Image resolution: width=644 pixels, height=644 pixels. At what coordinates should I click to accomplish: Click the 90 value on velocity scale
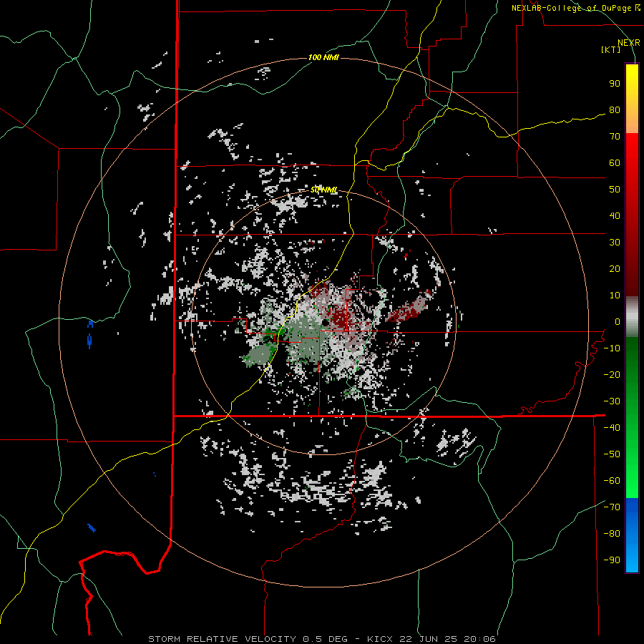[x=615, y=84]
